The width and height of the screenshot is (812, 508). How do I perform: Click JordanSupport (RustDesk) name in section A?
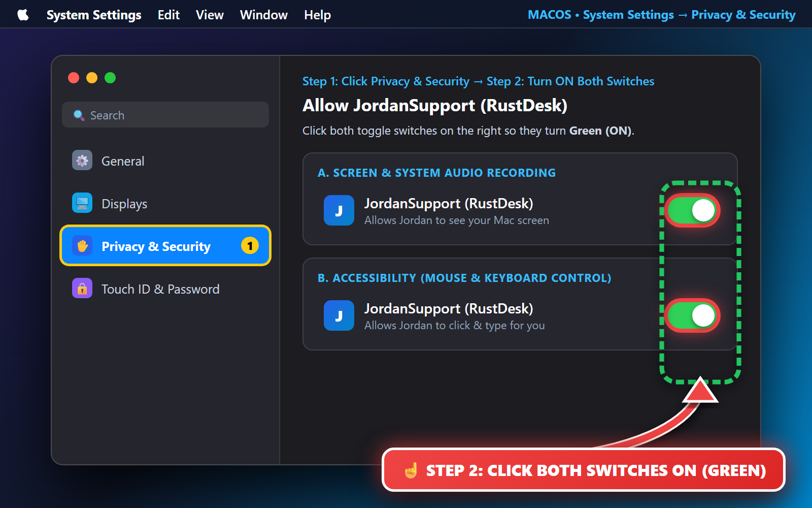tap(449, 204)
